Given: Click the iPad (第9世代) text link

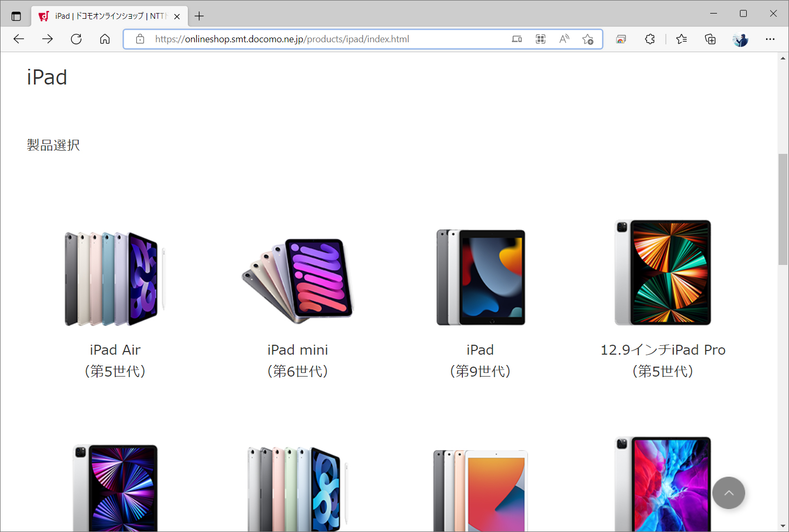Looking at the screenshot, I should point(480,360).
